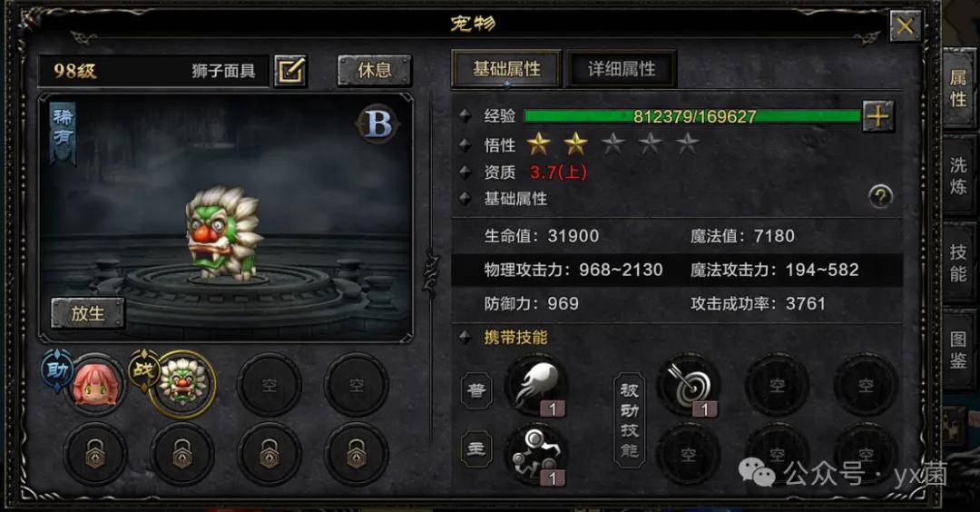Click the 放生 release button
Image resolution: width=980 pixels, height=512 pixels.
87,313
